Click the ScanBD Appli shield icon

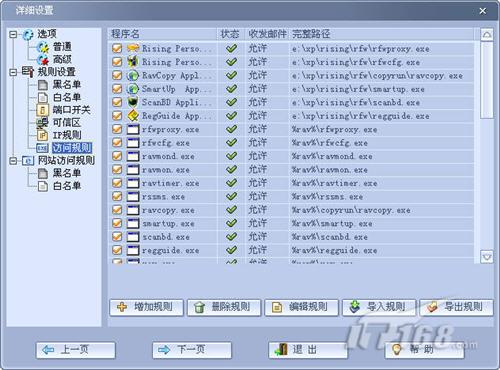(x=133, y=102)
